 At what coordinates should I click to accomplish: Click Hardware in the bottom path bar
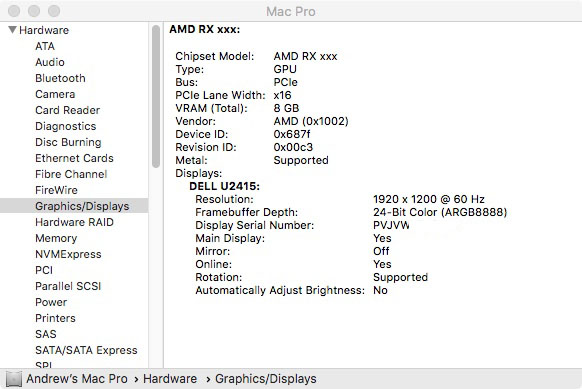click(170, 379)
